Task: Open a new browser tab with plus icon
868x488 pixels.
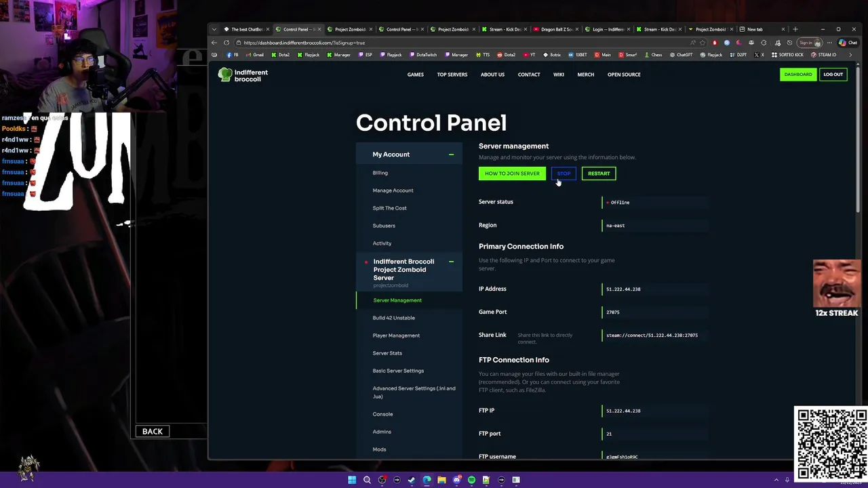Action: coord(795,29)
